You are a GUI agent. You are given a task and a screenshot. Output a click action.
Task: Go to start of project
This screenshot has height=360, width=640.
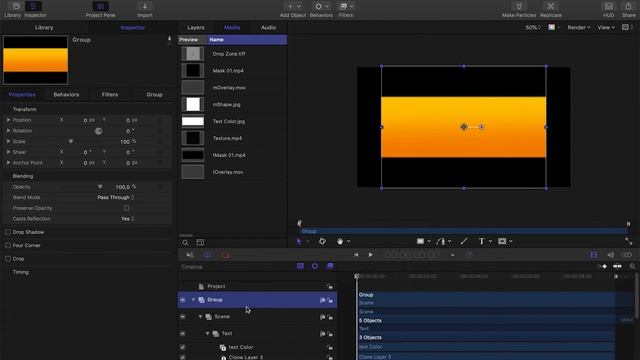[356, 255]
